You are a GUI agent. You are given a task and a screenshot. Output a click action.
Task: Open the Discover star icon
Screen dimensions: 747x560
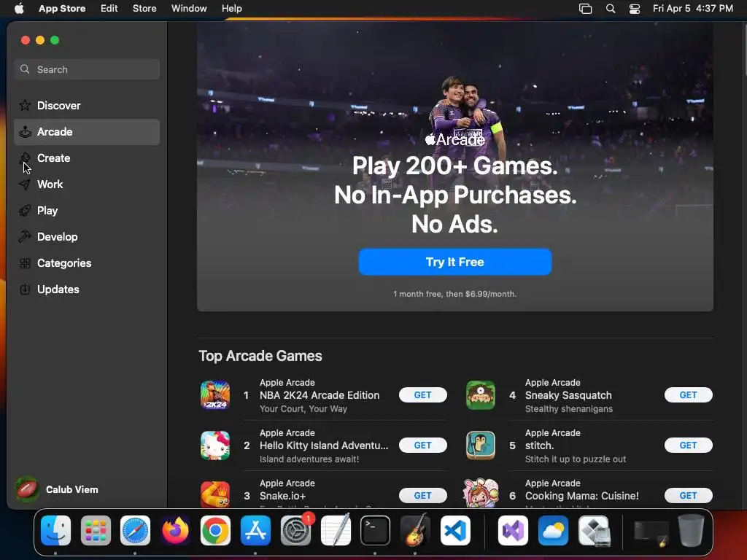click(25, 105)
